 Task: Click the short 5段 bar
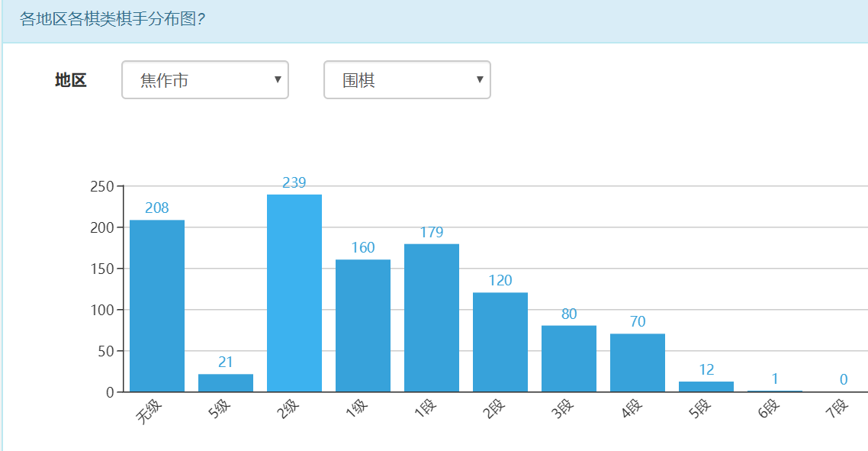click(706, 387)
